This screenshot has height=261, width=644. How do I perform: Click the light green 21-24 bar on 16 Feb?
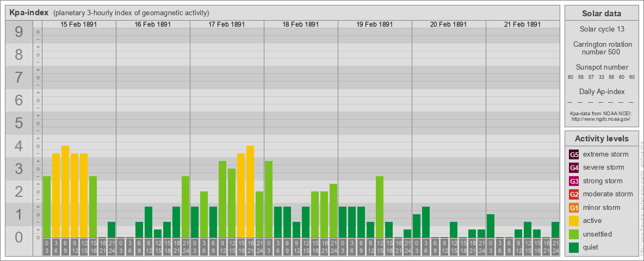(185, 207)
